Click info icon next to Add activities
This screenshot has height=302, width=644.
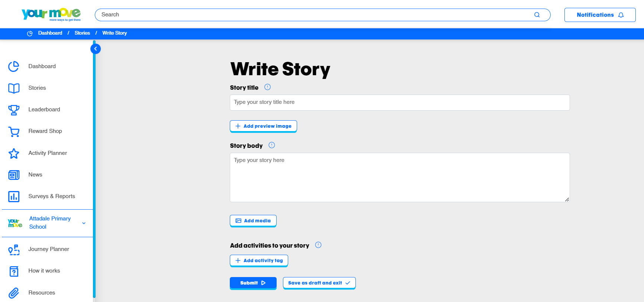coord(318,245)
